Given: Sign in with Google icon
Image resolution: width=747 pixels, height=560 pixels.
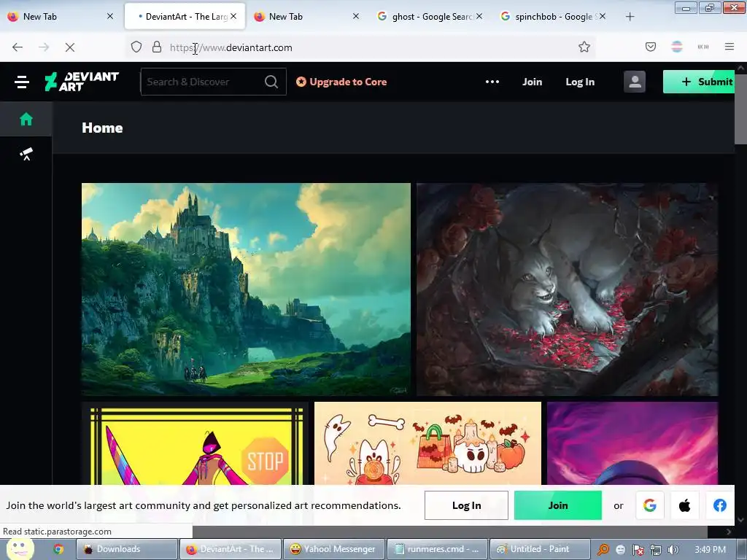Looking at the screenshot, I should click(650, 505).
